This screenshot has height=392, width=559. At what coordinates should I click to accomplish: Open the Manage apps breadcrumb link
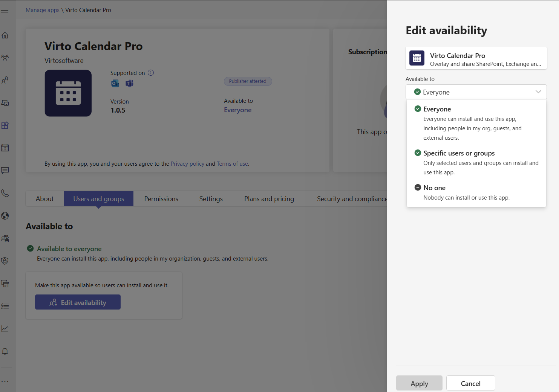43,10
